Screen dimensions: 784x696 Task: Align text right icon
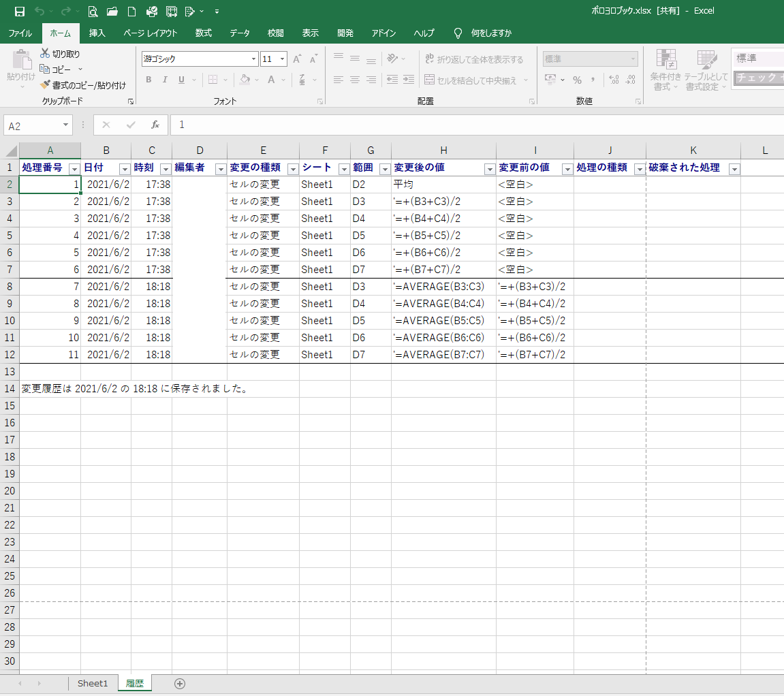[x=371, y=80]
